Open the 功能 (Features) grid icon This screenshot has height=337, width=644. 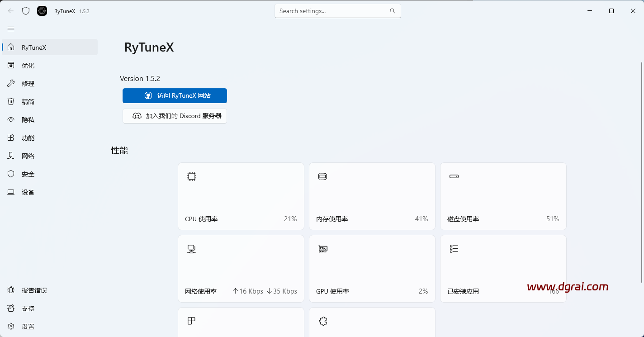click(11, 138)
